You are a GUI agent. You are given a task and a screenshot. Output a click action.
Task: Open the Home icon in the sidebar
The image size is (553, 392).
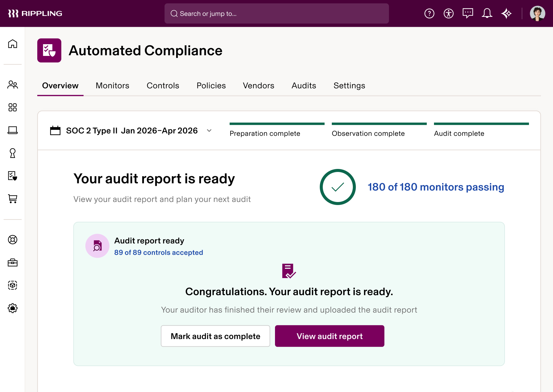click(13, 44)
